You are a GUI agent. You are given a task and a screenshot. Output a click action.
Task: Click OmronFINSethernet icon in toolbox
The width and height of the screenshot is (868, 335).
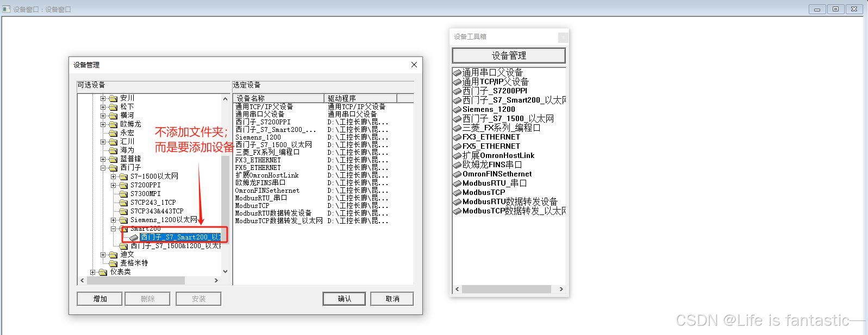pyautogui.click(x=457, y=174)
